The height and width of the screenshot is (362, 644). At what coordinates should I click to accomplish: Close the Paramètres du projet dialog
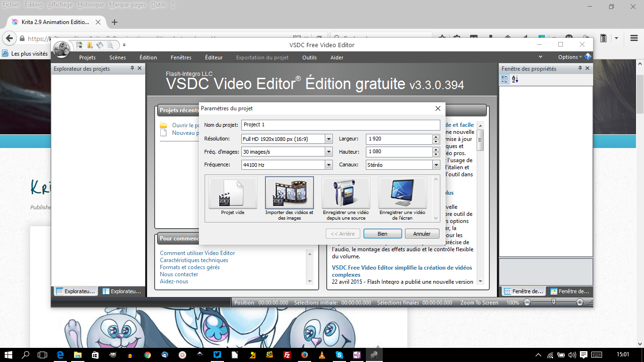[x=438, y=108]
